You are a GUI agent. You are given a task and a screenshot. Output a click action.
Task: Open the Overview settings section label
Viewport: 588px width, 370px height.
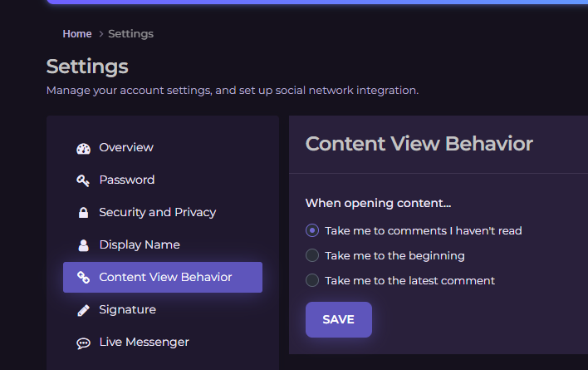[x=126, y=147]
